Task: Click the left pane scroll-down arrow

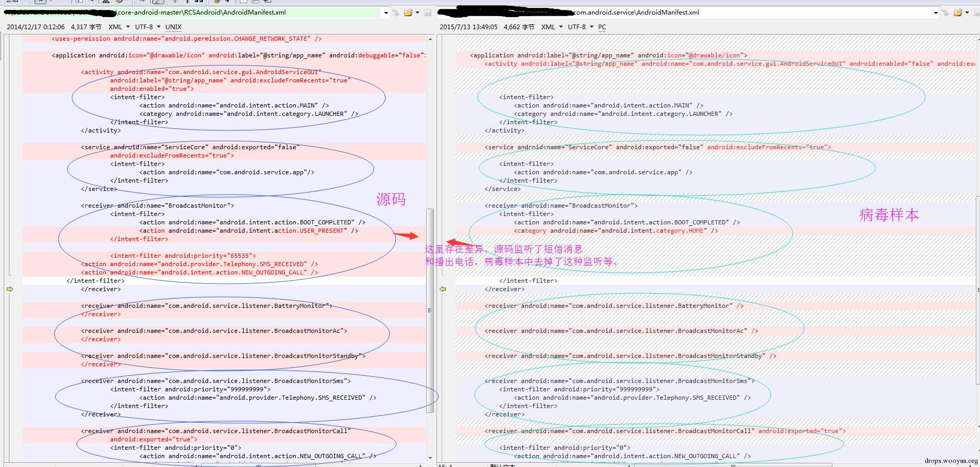Action: tap(430, 458)
